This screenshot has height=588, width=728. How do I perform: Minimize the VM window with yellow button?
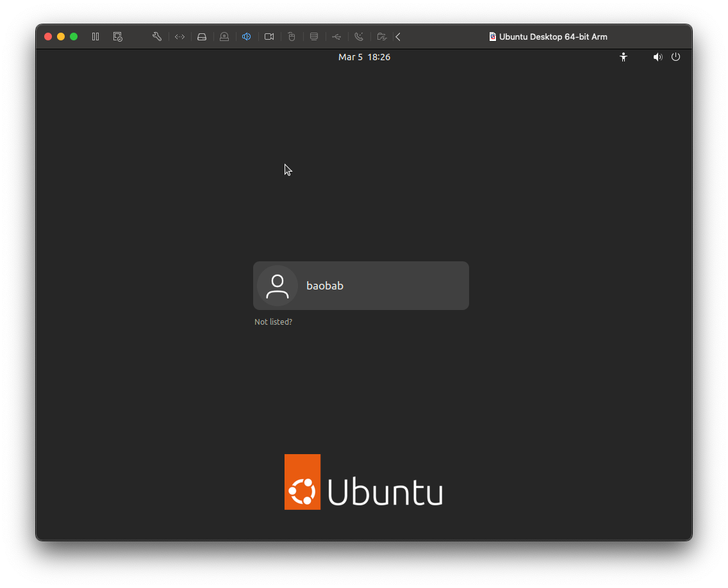coord(61,37)
